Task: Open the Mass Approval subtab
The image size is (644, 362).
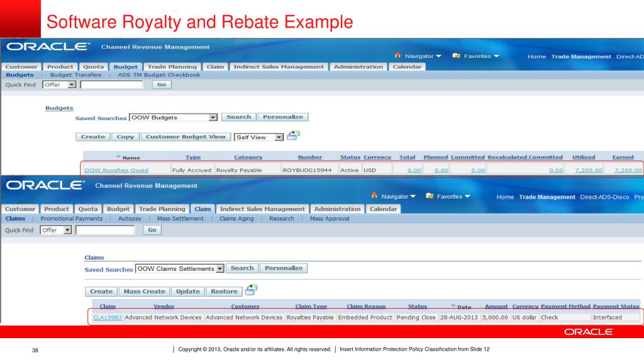Action: [x=330, y=219]
